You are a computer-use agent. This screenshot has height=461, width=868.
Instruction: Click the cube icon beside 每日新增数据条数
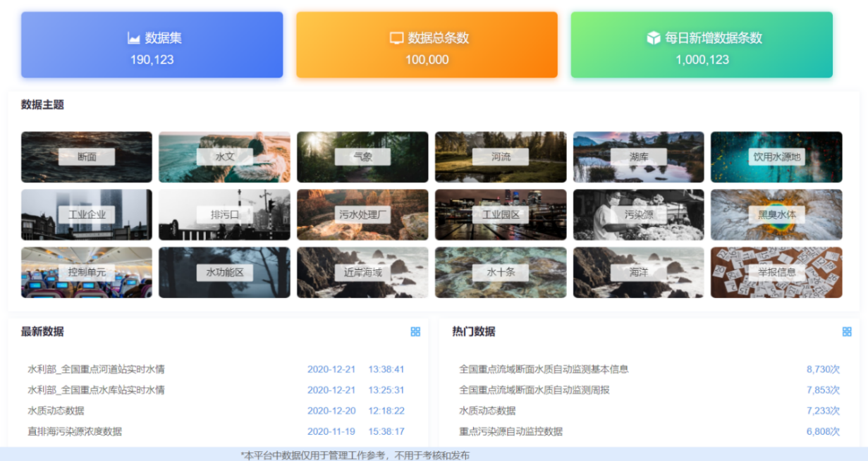(653, 38)
